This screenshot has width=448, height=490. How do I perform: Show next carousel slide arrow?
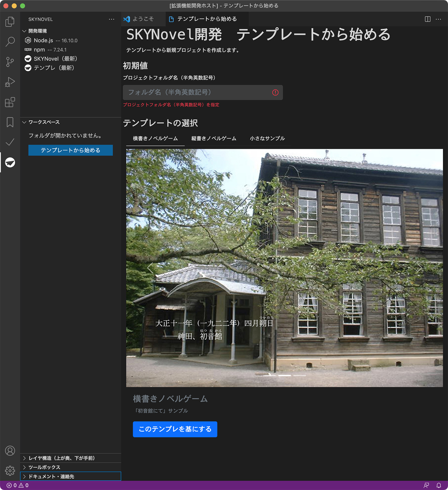tap(419, 268)
